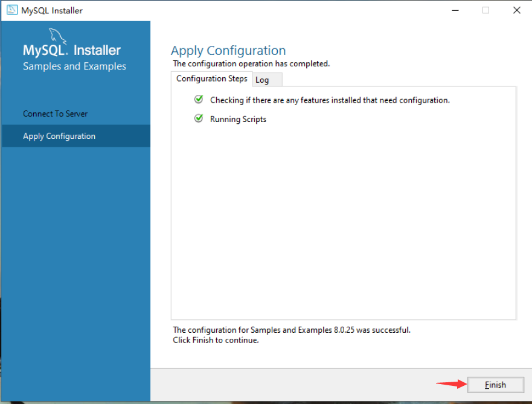Minimize the MySQL Installer window
This screenshot has height=404, width=532.
tap(455, 10)
